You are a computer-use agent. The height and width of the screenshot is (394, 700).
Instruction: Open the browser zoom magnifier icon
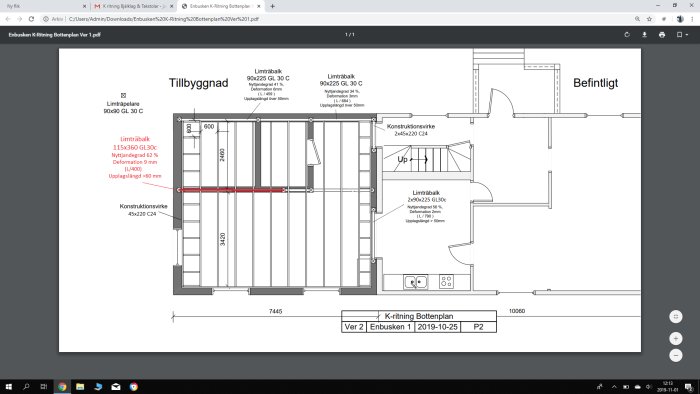637,19
